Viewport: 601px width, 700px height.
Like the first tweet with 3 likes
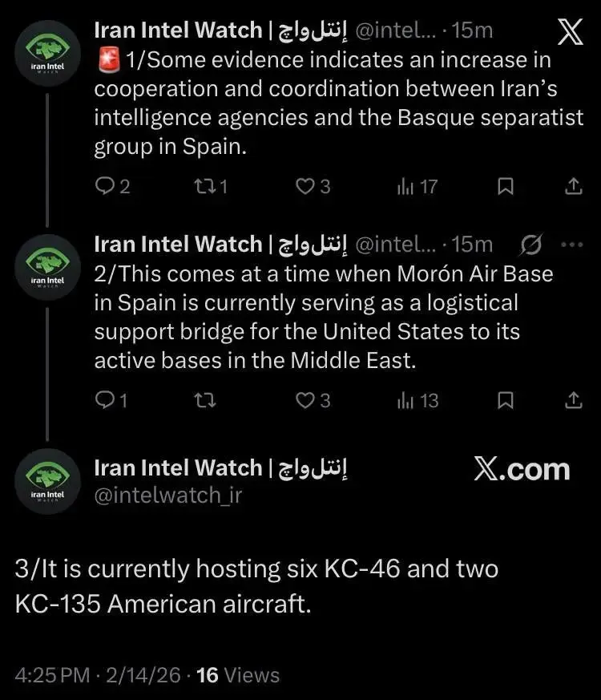point(305,186)
